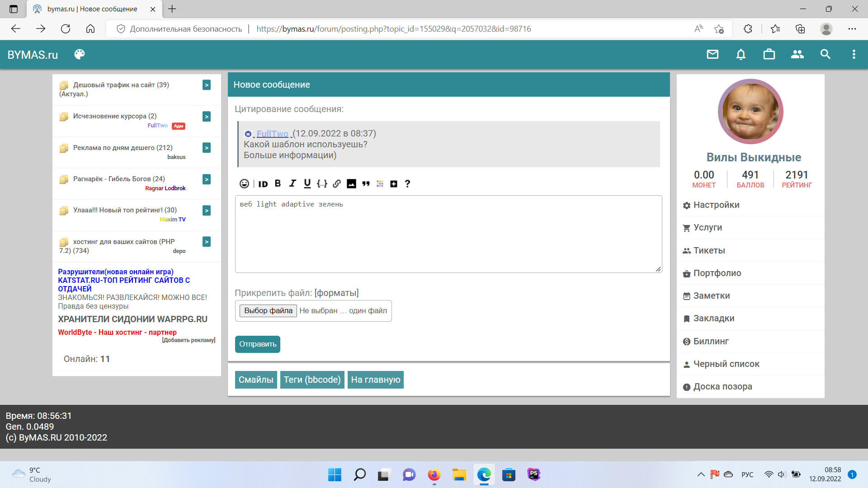Image resolution: width=868 pixels, height=488 pixels.
Task: Click the underline formatting icon
Action: click(307, 183)
